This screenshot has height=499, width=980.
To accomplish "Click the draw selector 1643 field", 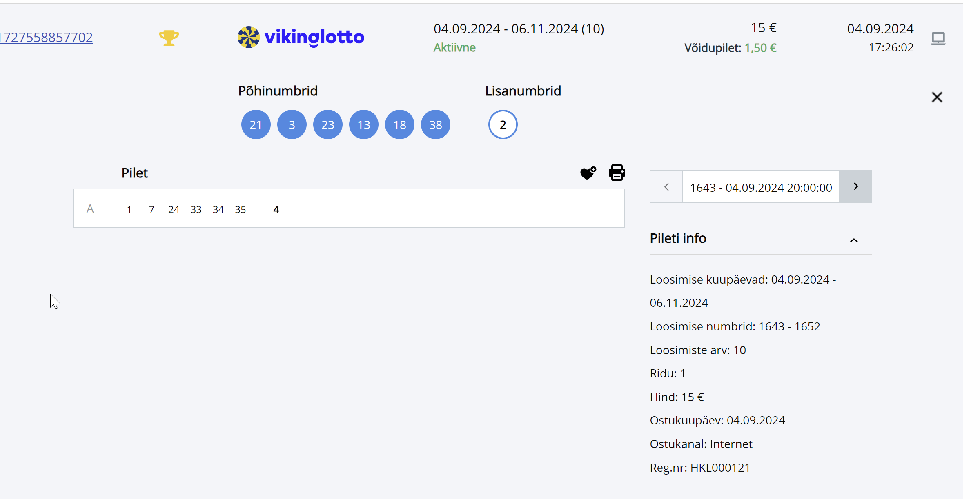I will [x=760, y=187].
